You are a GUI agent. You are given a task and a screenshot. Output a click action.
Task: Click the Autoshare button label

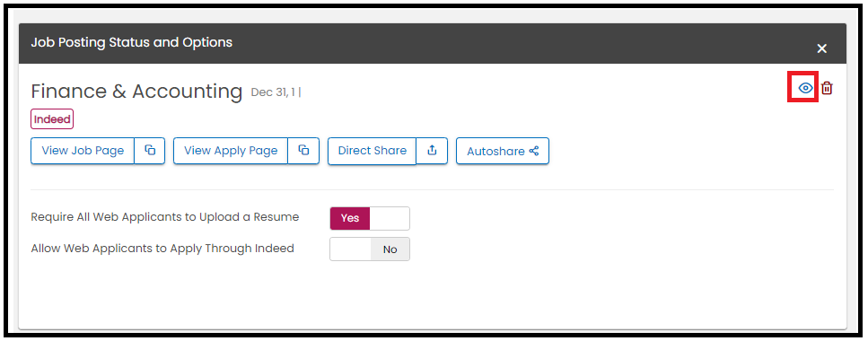tap(495, 151)
